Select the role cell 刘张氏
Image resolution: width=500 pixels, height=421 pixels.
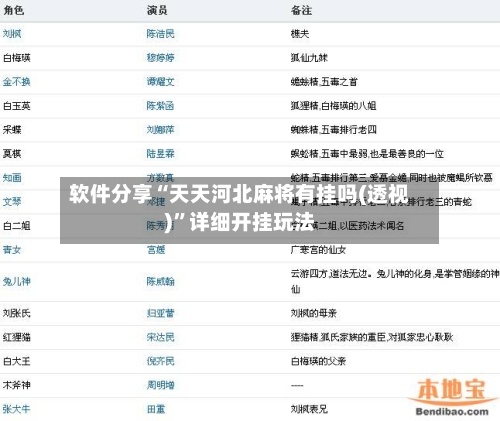pyautogui.click(x=17, y=313)
